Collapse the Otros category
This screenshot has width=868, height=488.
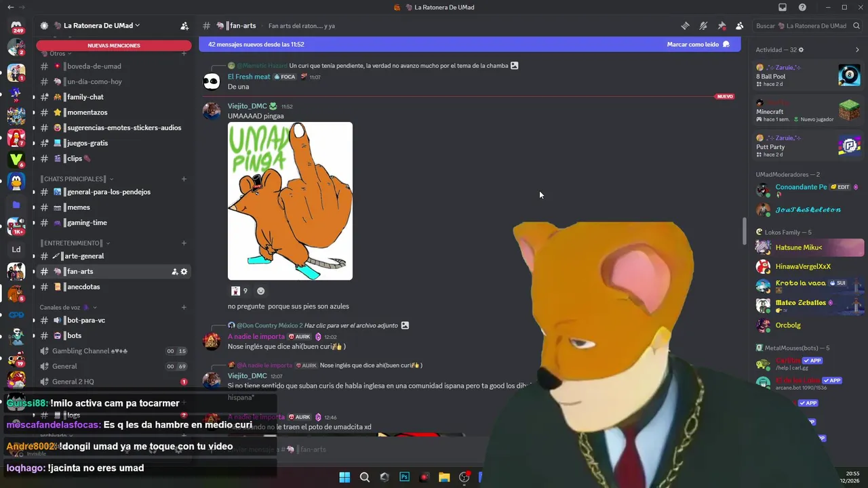[57, 54]
